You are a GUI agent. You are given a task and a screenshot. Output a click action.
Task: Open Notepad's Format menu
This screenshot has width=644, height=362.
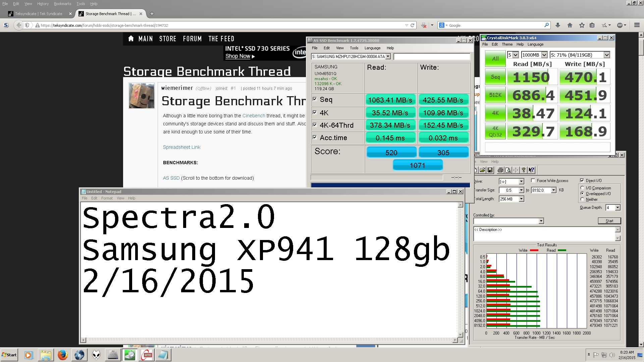click(107, 198)
